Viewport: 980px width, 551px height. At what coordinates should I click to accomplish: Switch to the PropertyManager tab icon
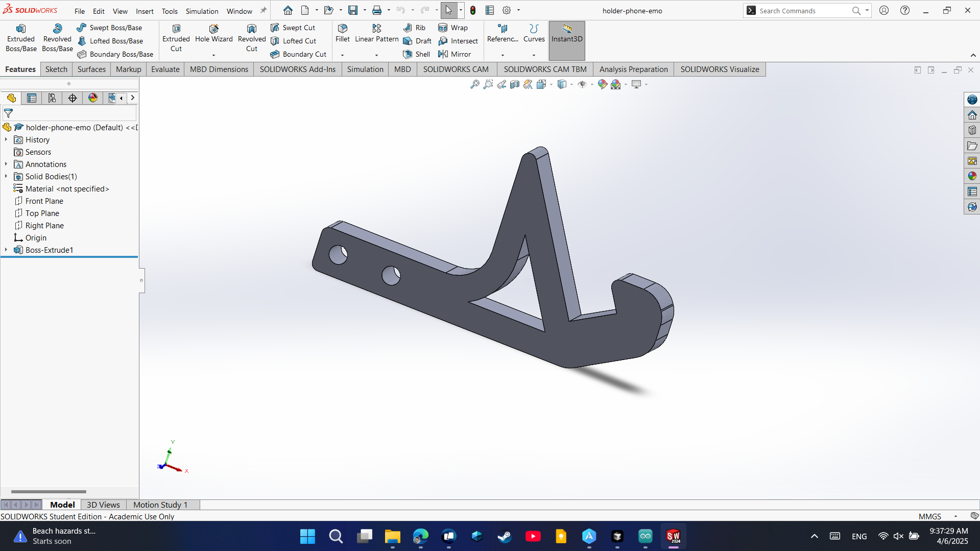point(32,98)
